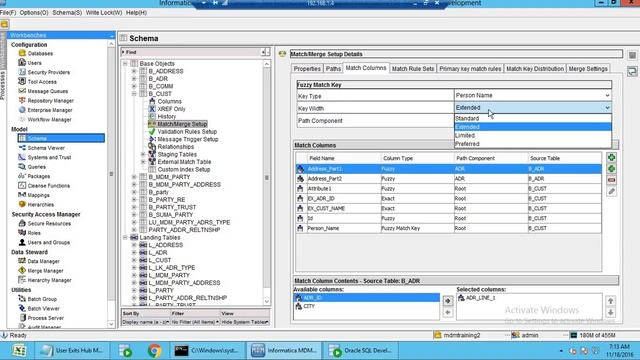Select the Person_Name match column row

448,228
